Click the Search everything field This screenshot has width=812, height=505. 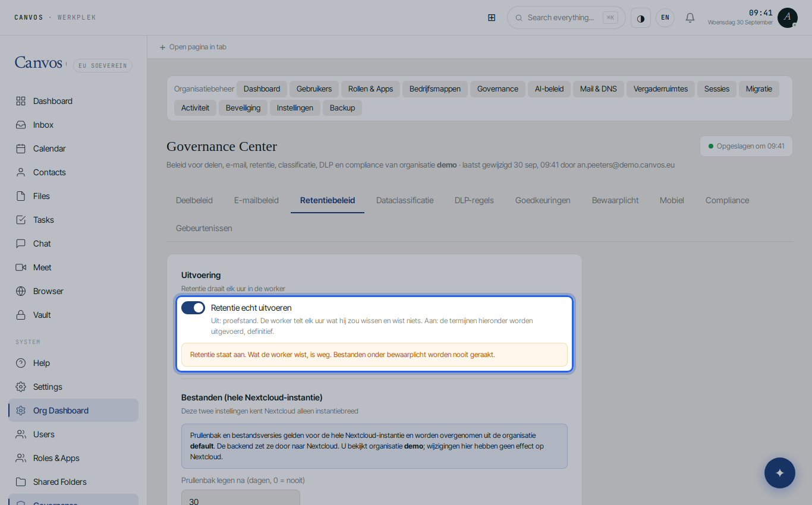[566, 18]
